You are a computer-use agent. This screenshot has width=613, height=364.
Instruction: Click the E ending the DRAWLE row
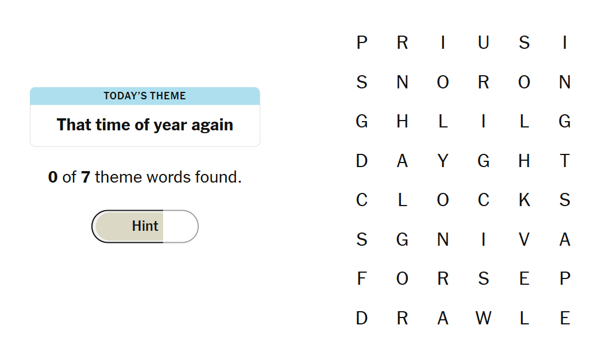(565, 318)
